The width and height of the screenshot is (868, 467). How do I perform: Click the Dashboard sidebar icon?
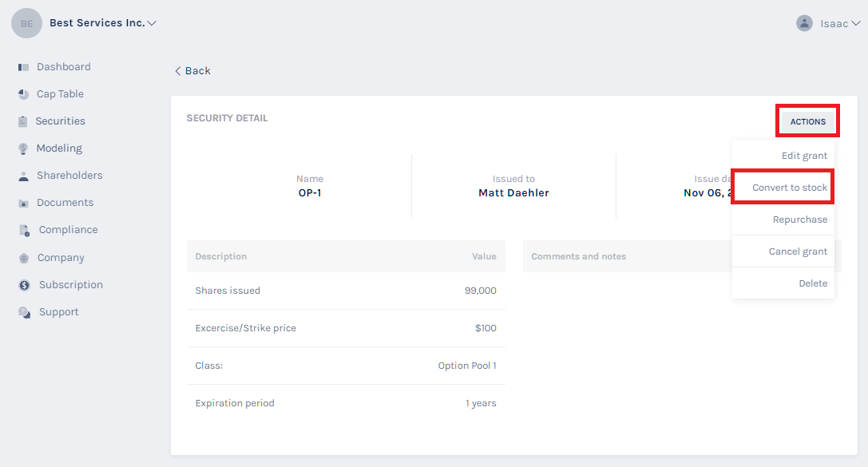click(24, 67)
